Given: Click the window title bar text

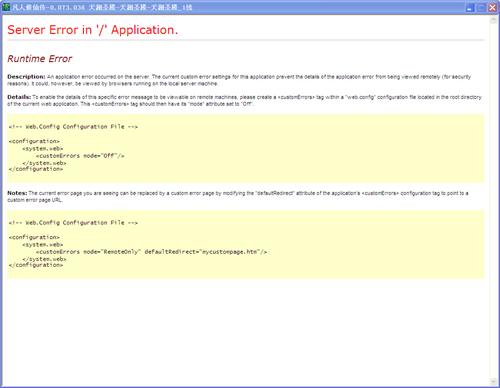Looking at the screenshot, I should pos(102,7).
